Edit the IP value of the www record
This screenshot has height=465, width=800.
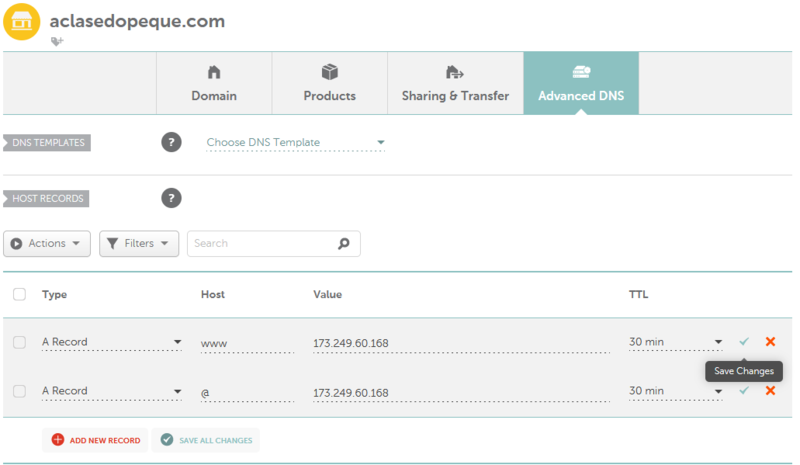(461, 343)
